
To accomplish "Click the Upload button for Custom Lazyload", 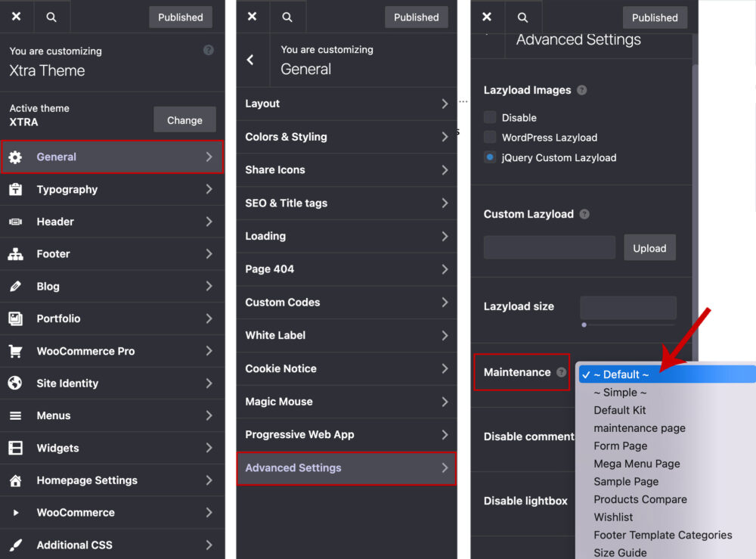I will tap(649, 247).
